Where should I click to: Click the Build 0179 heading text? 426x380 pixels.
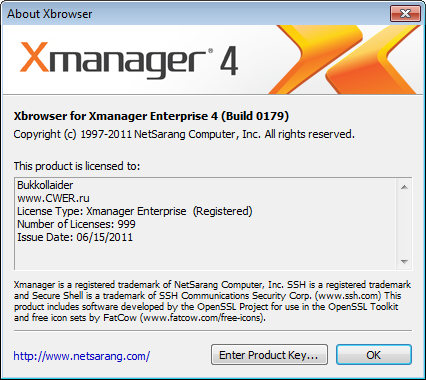[255, 116]
